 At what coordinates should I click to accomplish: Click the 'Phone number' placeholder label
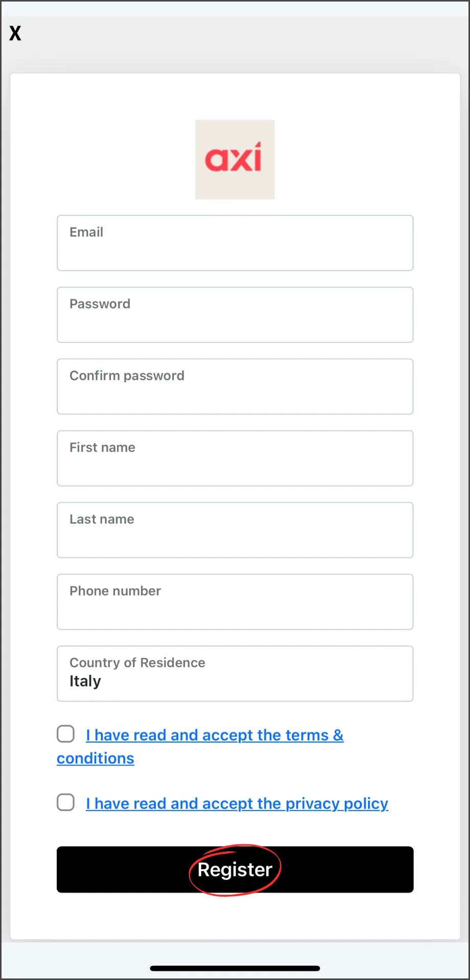pyautogui.click(x=115, y=591)
